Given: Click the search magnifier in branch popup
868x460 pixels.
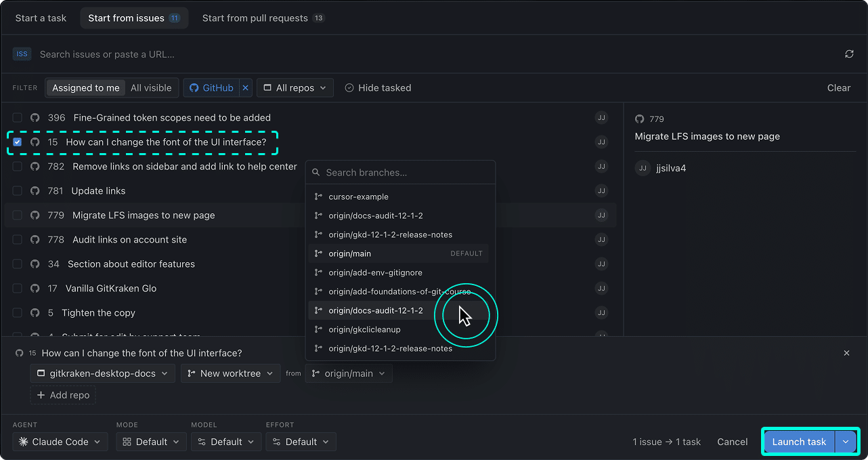Looking at the screenshot, I should [316, 173].
